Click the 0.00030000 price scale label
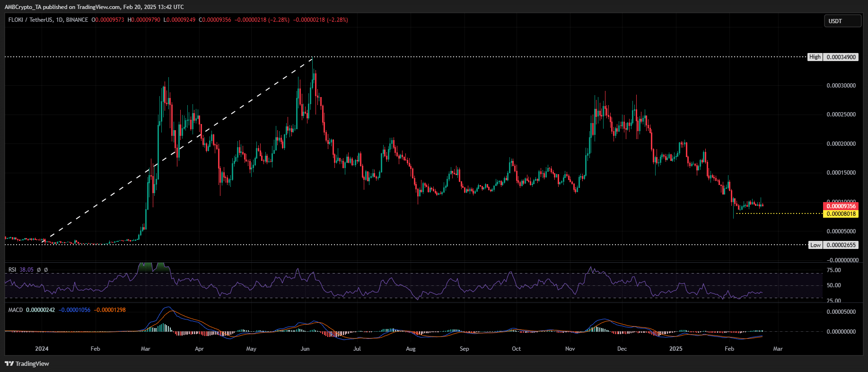Screen dimensions: 868x372 click(841, 86)
